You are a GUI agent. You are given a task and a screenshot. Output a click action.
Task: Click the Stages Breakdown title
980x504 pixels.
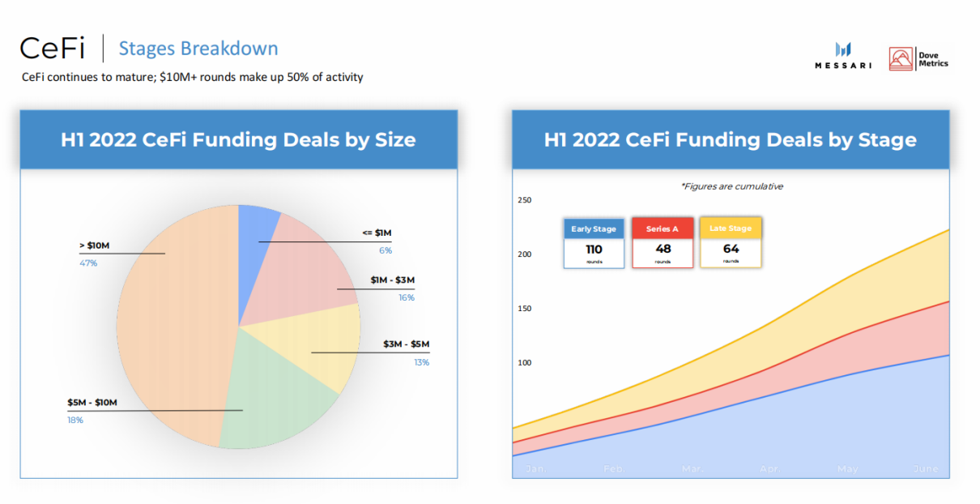coord(198,49)
